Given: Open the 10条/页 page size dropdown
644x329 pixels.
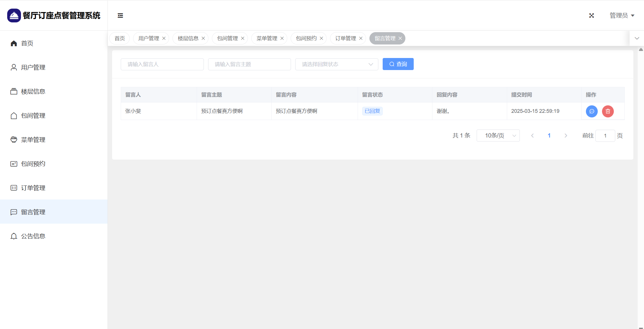Looking at the screenshot, I should tap(498, 136).
